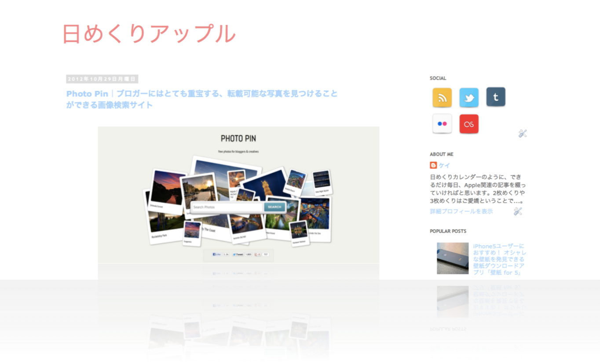Click the wrench edit icon under Social widget

[523, 134]
